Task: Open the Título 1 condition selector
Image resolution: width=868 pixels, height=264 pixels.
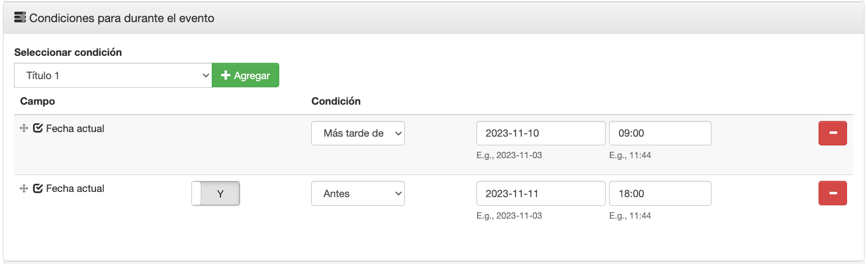Action: (x=113, y=76)
